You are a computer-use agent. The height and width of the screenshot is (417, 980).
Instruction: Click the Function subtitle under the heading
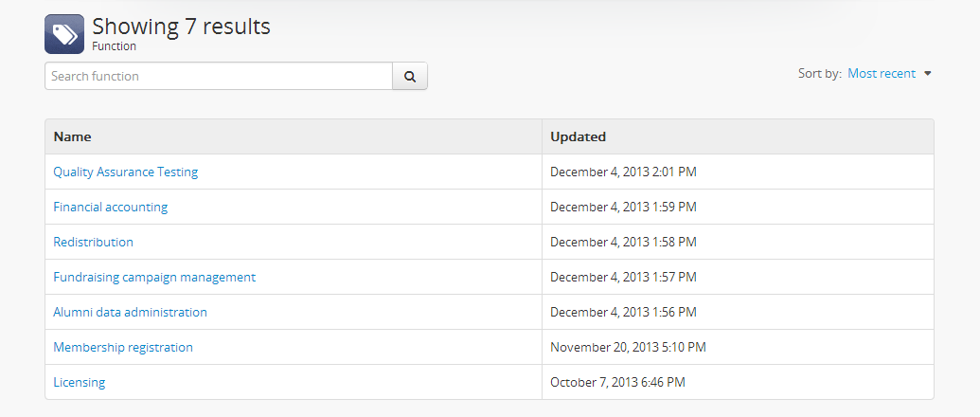tap(114, 46)
